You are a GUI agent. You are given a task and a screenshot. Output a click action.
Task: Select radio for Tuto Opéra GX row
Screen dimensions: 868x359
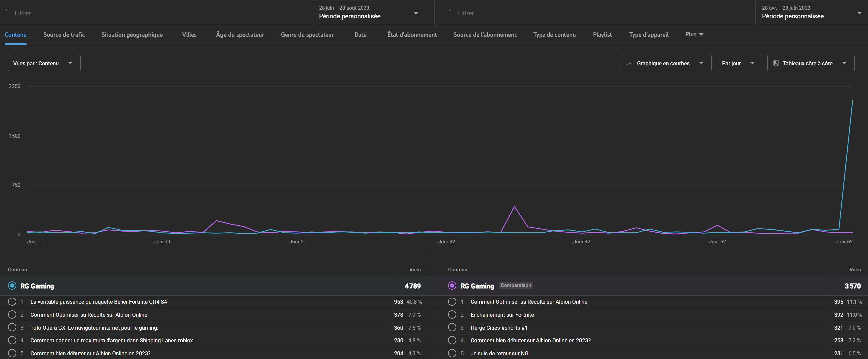[x=12, y=327]
